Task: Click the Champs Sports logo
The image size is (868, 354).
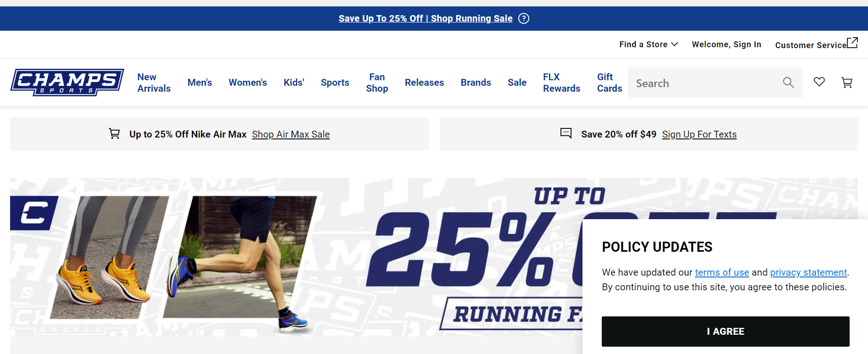Action: pos(67,83)
